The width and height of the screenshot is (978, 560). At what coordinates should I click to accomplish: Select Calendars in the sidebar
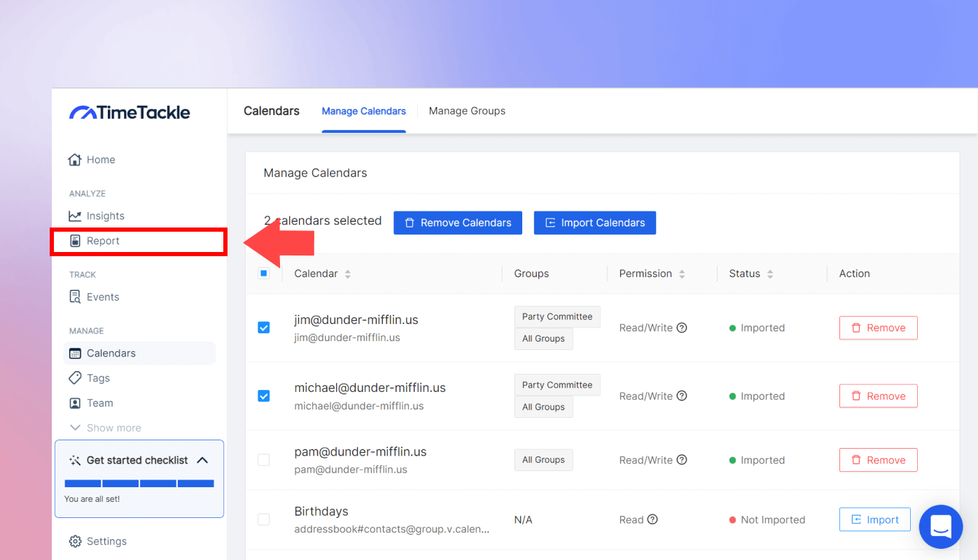(x=139, y=353)
